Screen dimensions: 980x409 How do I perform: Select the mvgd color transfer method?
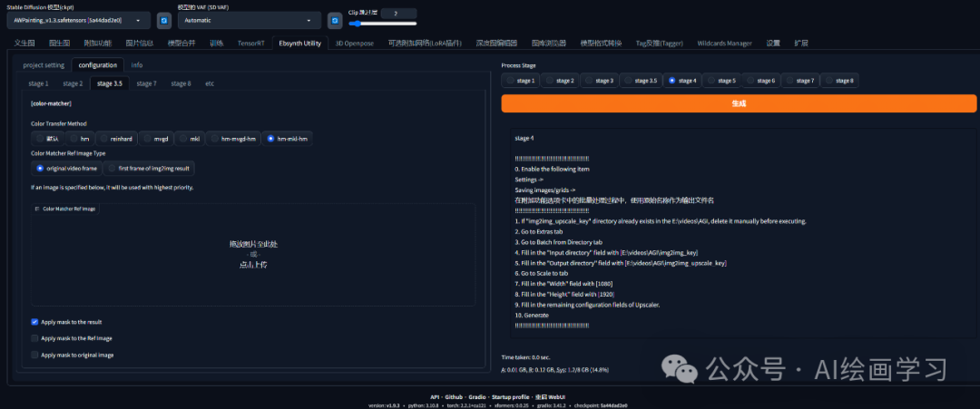point(156,139)
